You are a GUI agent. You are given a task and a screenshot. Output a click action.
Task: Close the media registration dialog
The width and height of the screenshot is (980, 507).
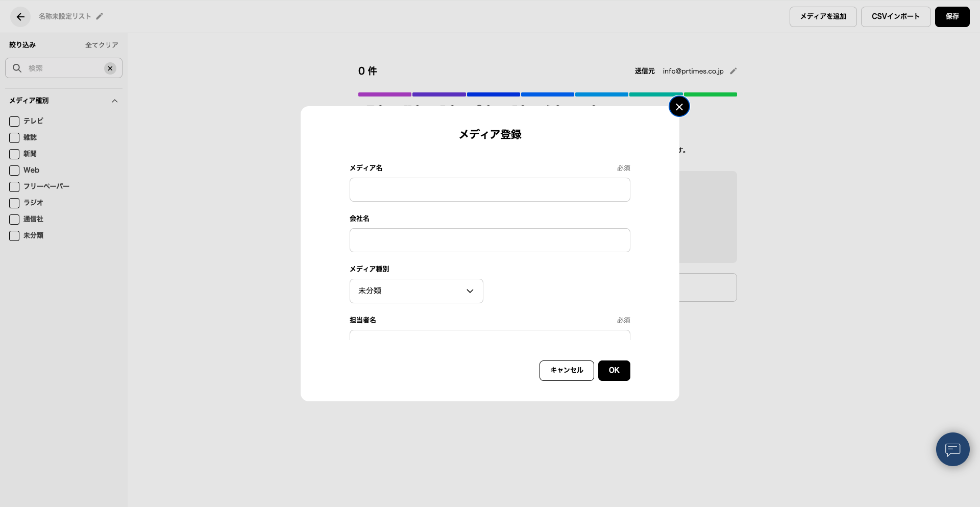click(679, 107)
